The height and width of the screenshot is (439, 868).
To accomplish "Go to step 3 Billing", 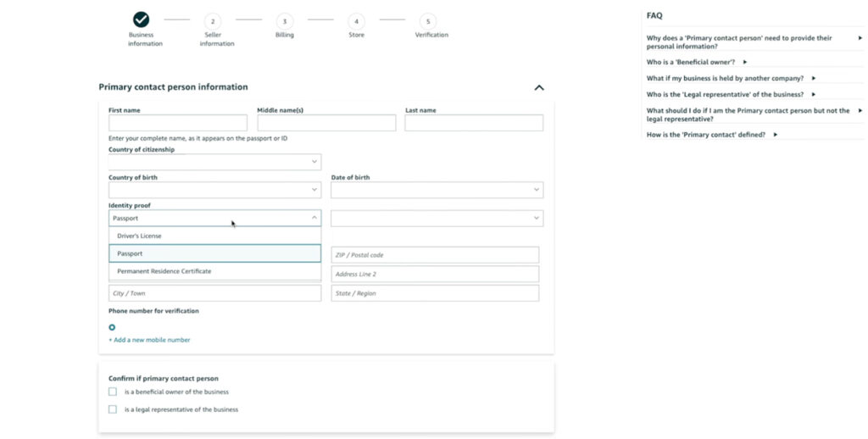I will coord(285,21).
